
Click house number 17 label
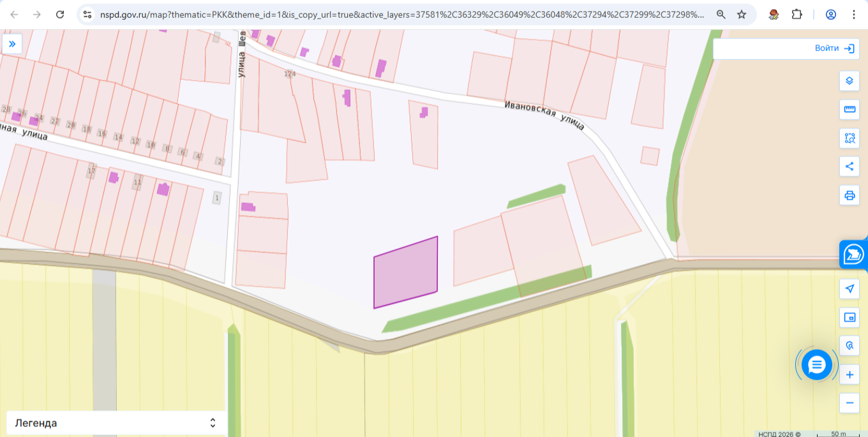(x=91, y=171)
